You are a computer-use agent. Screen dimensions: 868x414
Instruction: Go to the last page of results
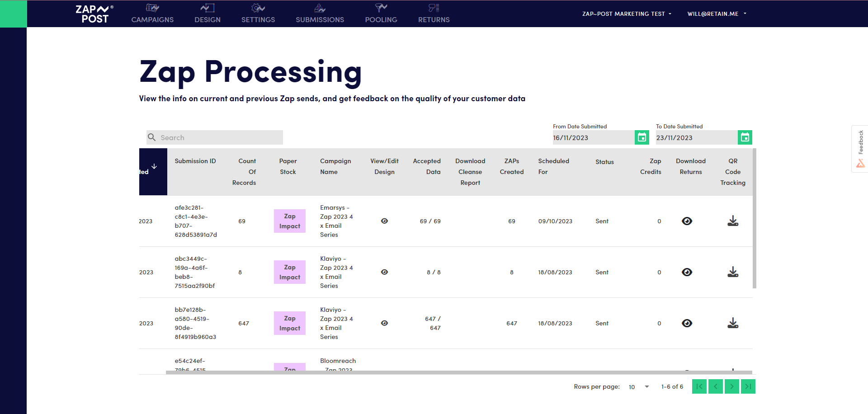pyautogui.click(x=748, y=386)
